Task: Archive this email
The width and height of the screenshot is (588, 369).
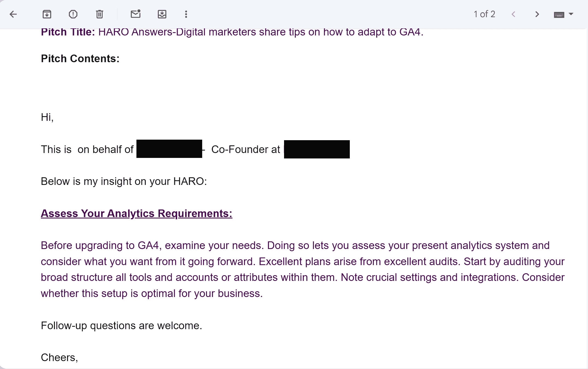Action: (47, 14)
